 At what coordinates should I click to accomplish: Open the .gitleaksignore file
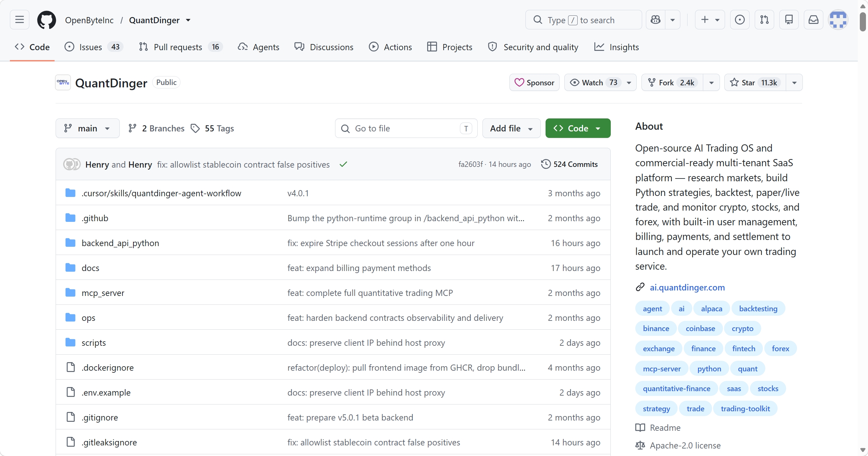109,442
